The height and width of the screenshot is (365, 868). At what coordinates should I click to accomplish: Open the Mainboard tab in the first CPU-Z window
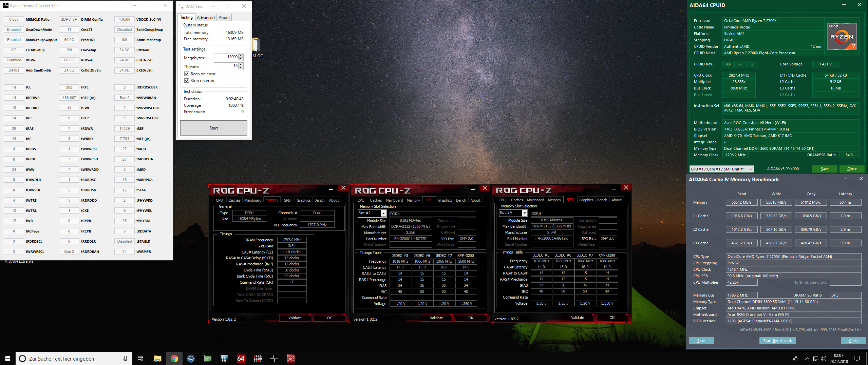click(253, 200)
